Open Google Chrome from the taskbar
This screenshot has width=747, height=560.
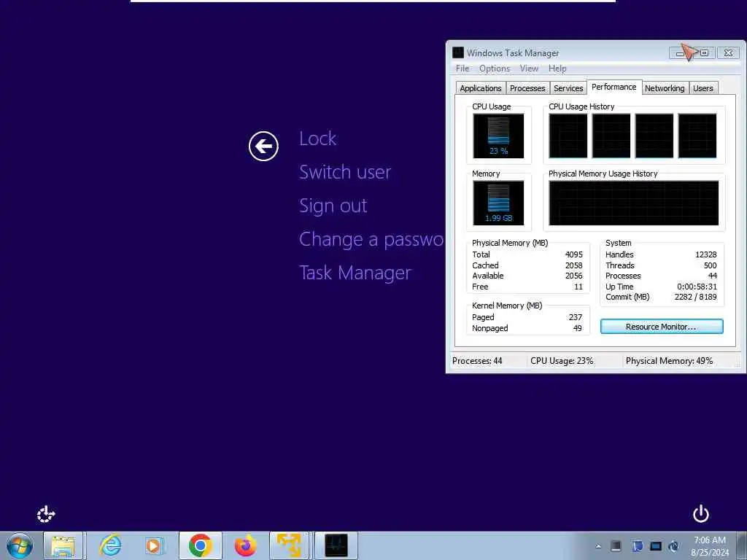point(200,545)
